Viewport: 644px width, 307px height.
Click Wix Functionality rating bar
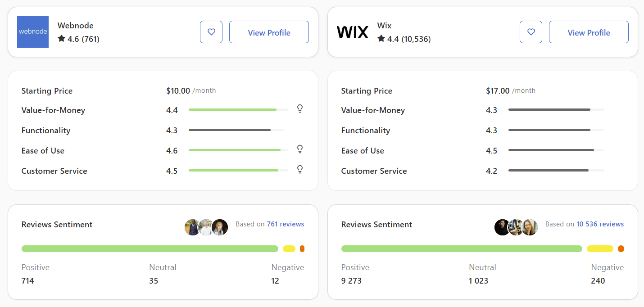point(556,130)
